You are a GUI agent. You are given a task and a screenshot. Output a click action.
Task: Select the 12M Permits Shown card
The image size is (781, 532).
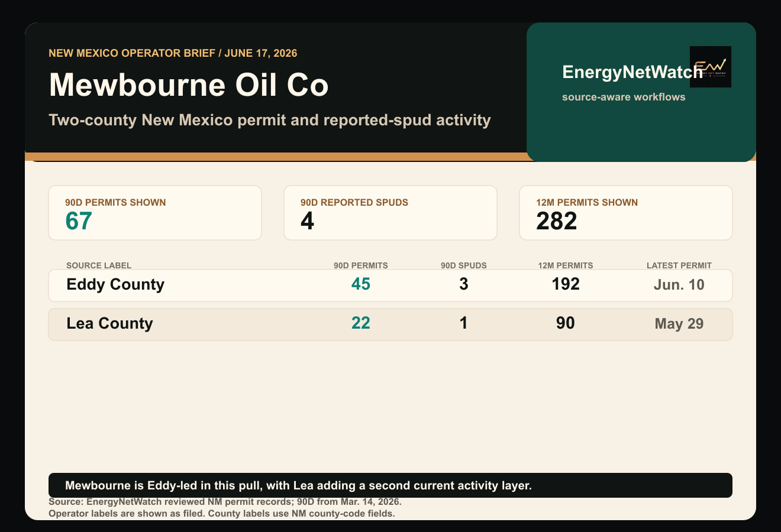(626, 213)
